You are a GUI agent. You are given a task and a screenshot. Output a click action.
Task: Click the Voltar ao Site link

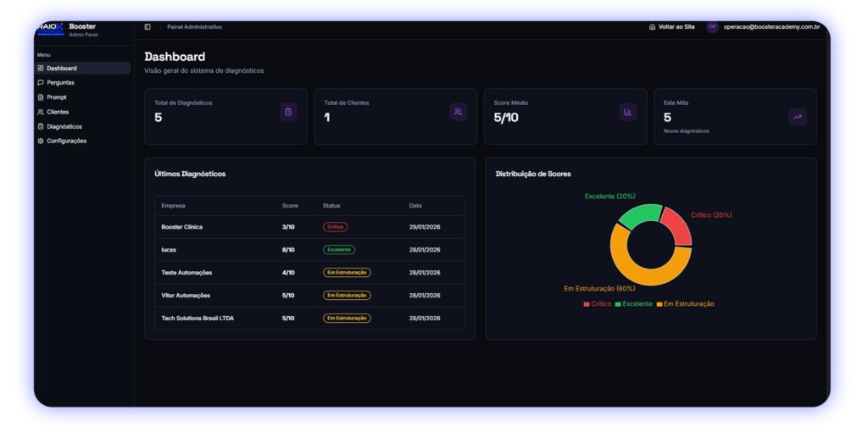point(676,27)
